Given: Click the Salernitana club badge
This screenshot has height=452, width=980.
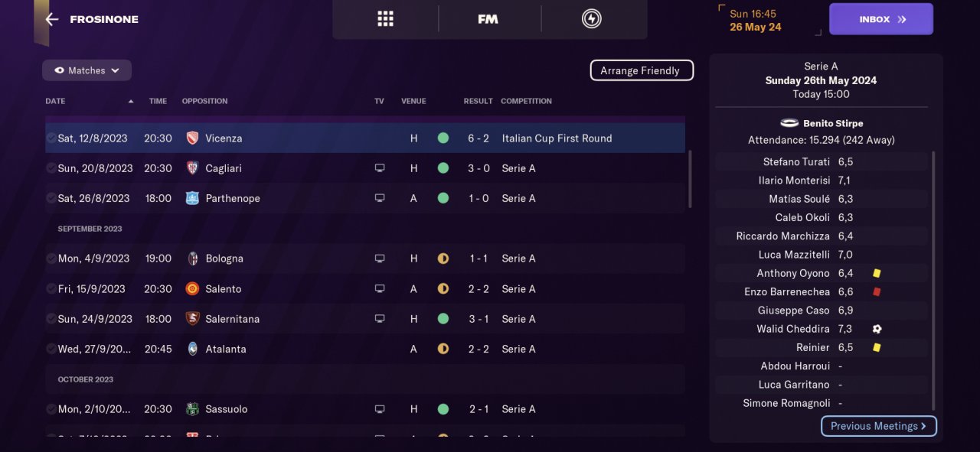Looking at the screenshot, I should coord(192,319).
